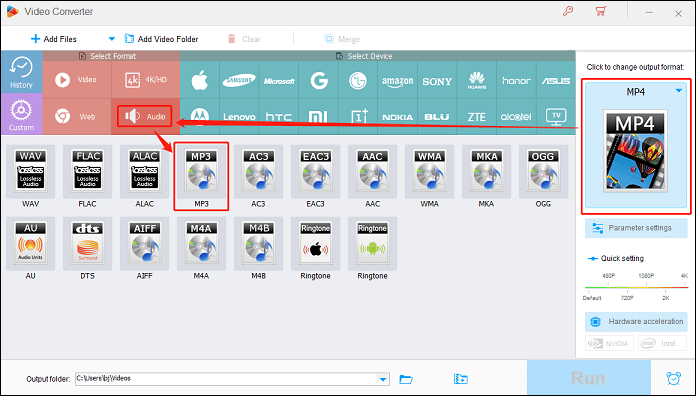696x396 pixels.
Task: Choose the ZTE device brand
Action: pos(477,116)
